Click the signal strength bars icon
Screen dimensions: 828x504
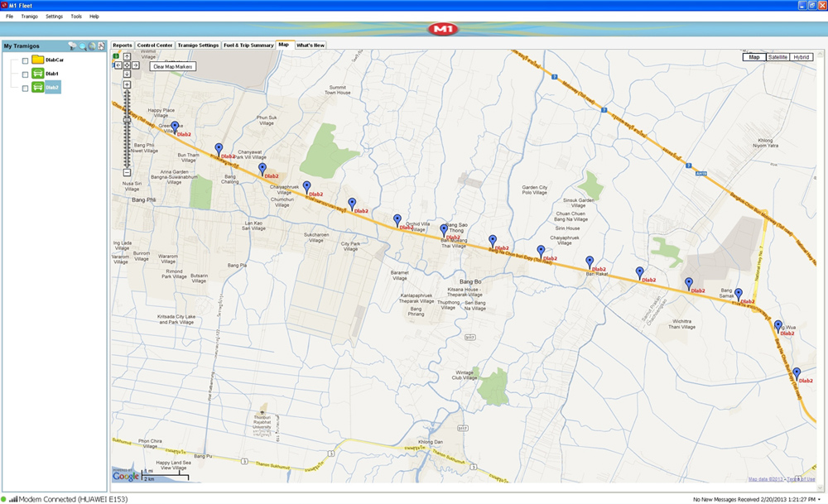(13, 499)
